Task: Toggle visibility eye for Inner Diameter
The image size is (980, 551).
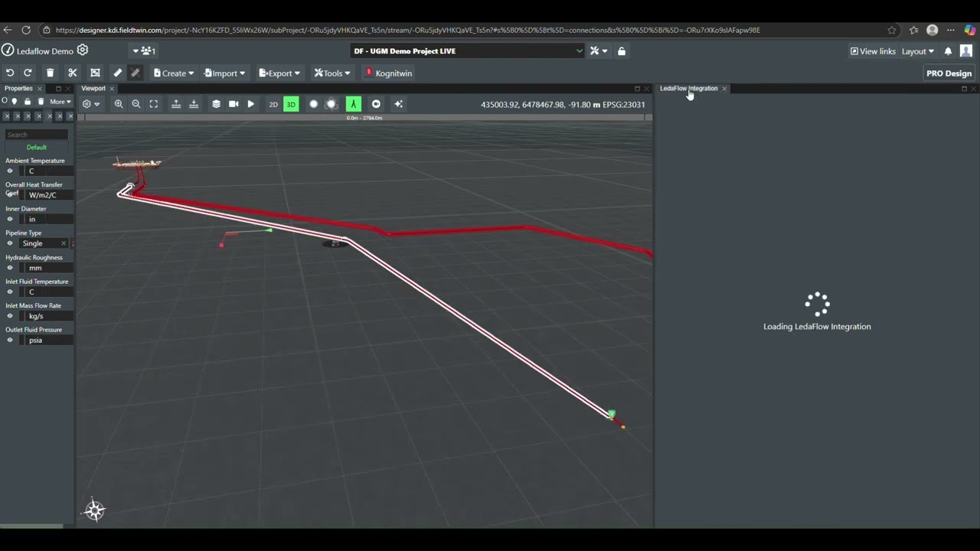Action: pos(10,219)
